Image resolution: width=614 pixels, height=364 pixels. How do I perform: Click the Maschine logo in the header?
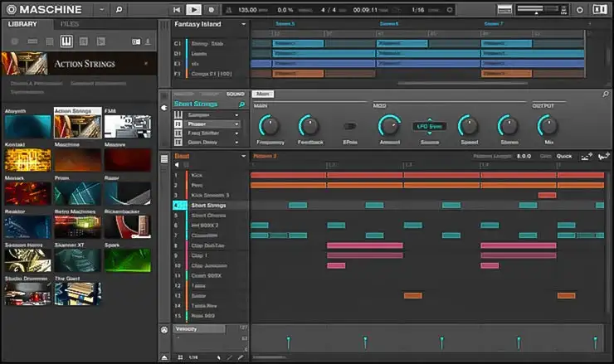click(44, 9)
